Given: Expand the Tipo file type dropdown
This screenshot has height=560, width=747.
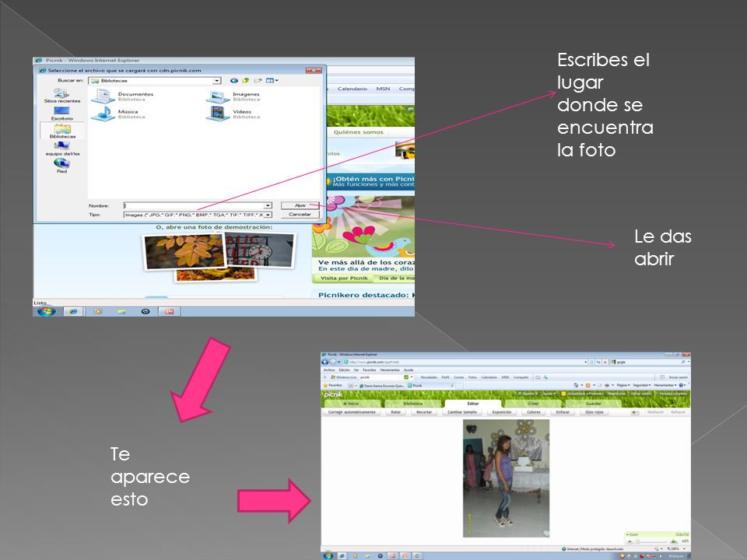Looking at the screenshot, I should pyautogui.click(x=268, y=215).
